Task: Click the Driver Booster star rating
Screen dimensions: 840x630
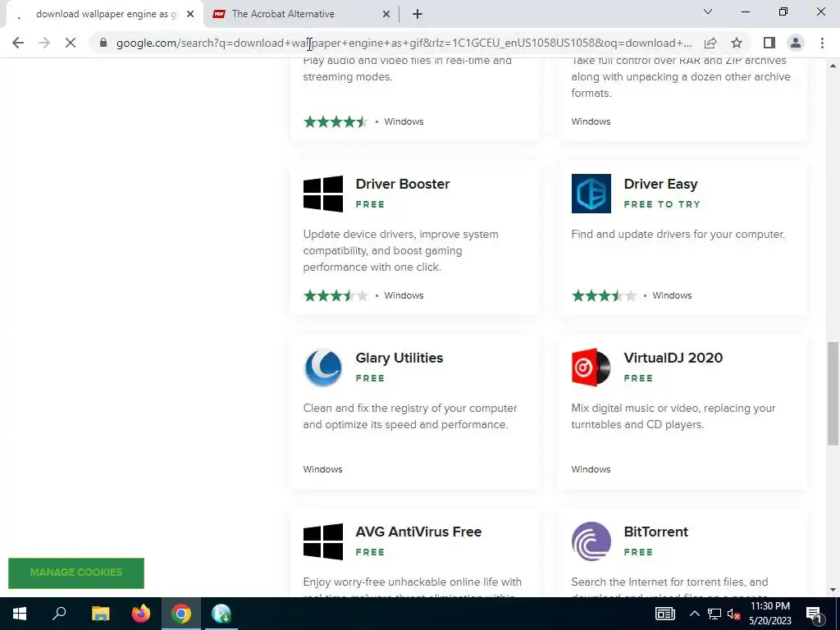Action: tap(336, 295)
